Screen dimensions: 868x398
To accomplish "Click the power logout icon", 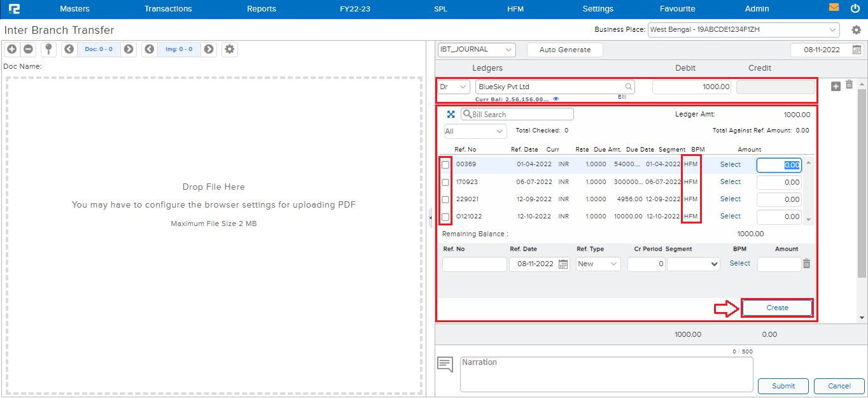I will point(855,8).
